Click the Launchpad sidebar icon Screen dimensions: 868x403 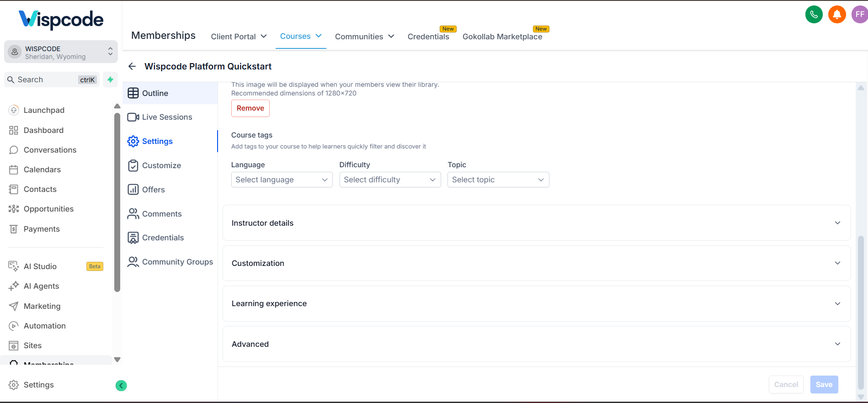(14, 110)
